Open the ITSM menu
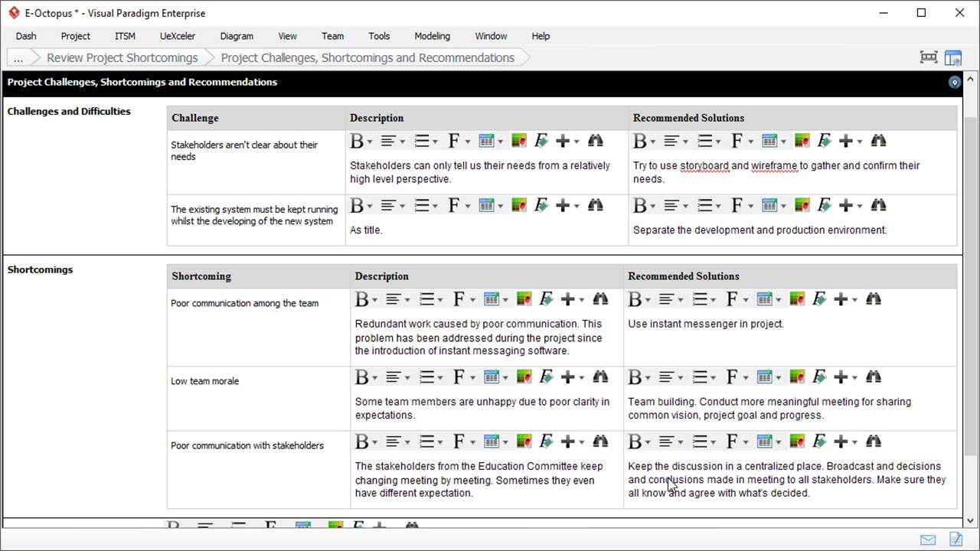This screenshot has width=980, height=551. tap(125, 36)
